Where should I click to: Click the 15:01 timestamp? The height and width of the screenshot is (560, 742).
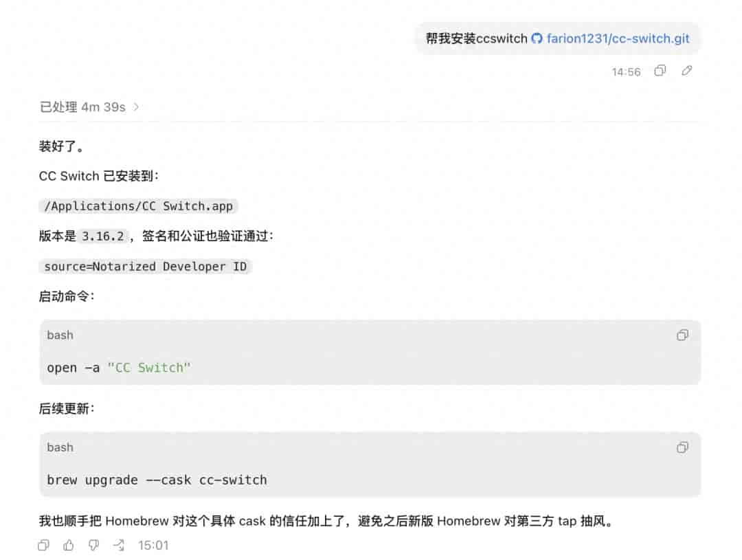click(x=153, y=546)
